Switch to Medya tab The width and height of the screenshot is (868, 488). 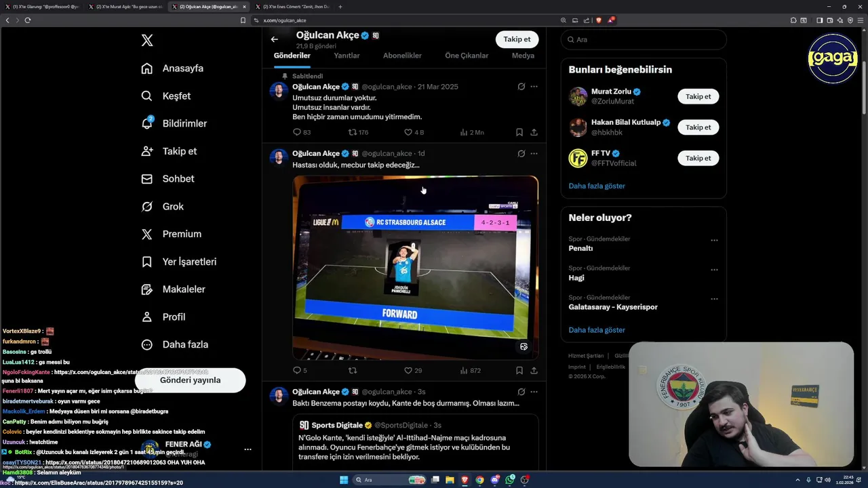tap(523, 56)
